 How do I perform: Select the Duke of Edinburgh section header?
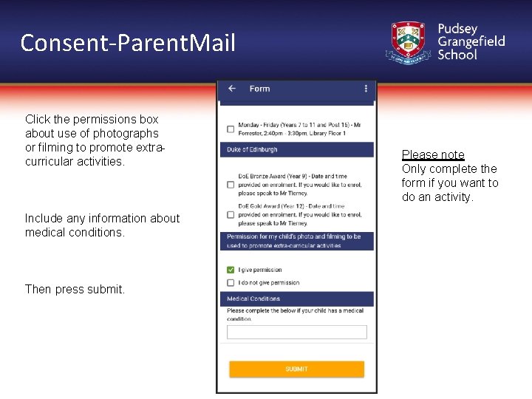[297, 149]
